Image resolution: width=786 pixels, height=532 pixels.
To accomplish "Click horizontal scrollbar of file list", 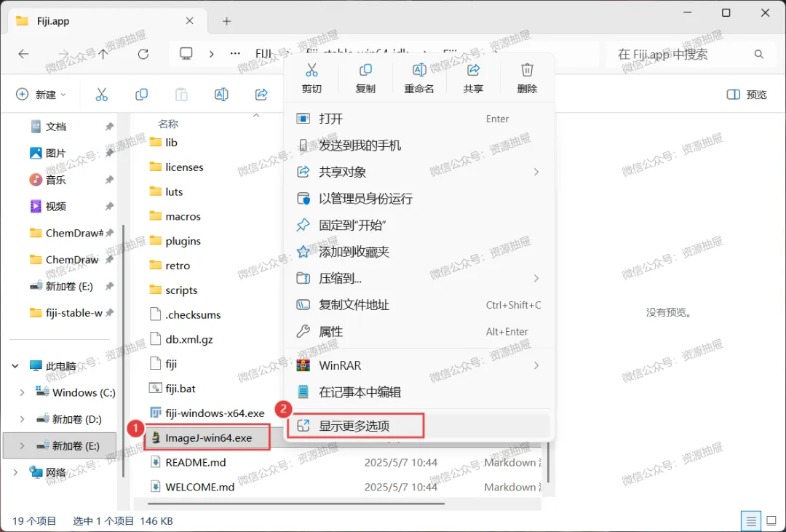I will pyautogui.click(x=295, y=504).
